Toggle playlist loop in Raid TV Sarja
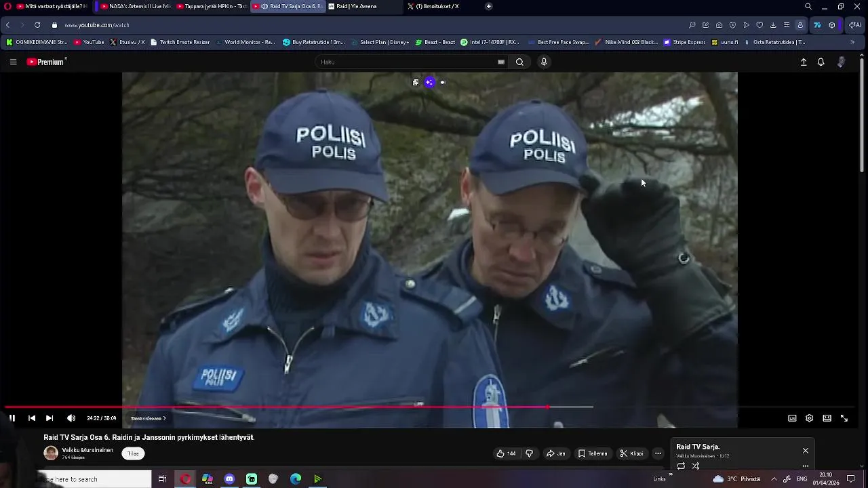 681,466
